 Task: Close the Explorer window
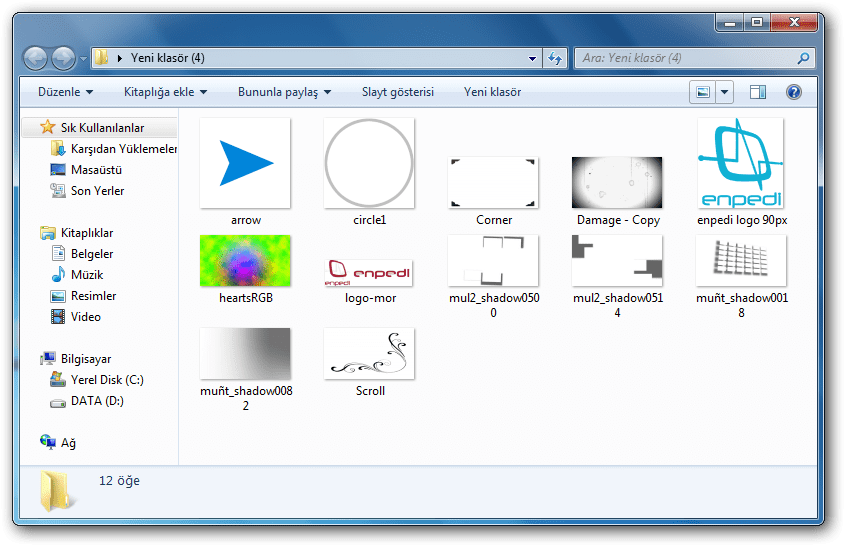[x=794, y=23]
